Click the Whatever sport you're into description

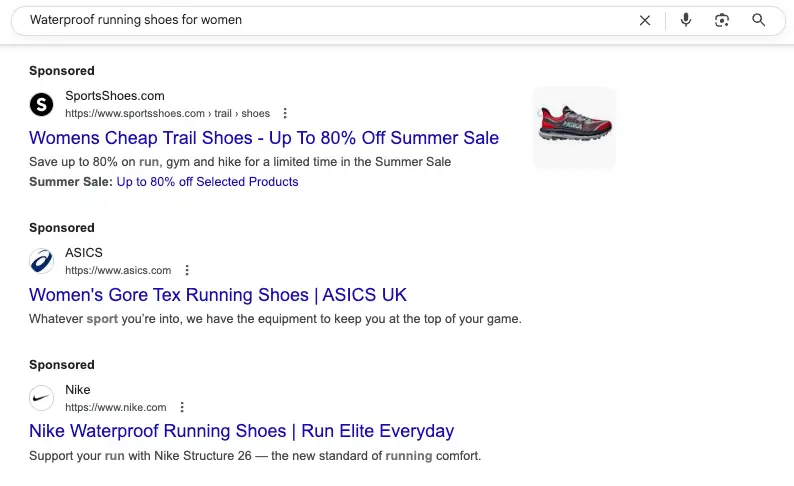(x=275, y=319)
